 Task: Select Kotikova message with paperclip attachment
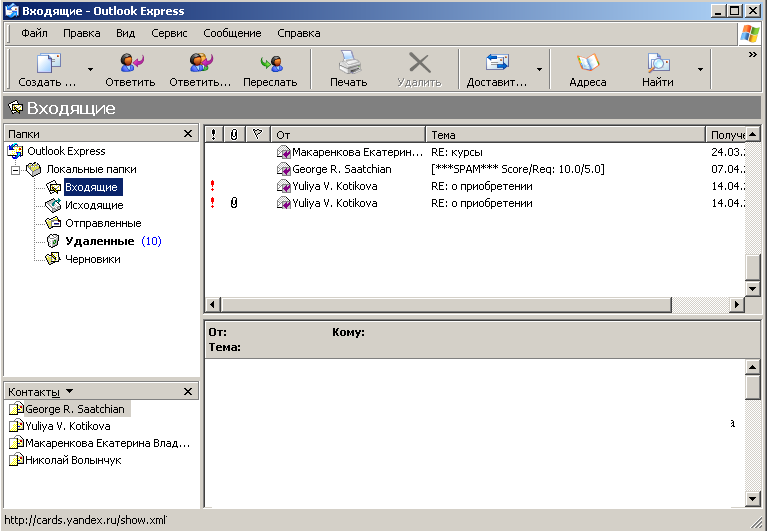click(x=474, y=203)
